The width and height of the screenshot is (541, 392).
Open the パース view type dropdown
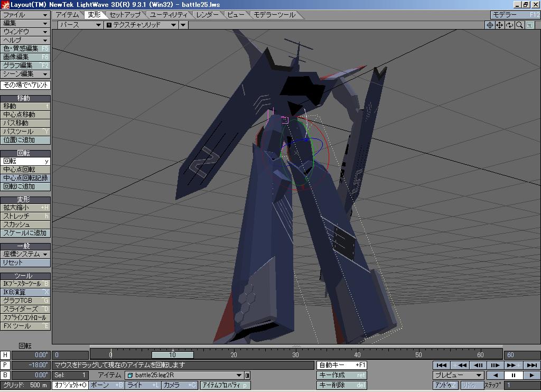click(80, 25)
